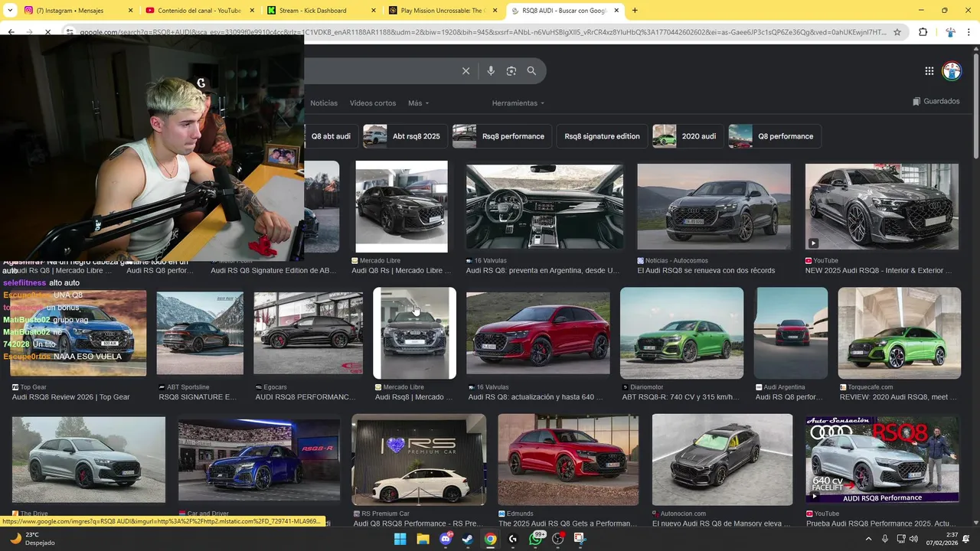The height and width of the screenshot is (551, 980).
Task: Open 'The 2025 Audi RS Q8' Edmunds link
Action: pos(567,523)
